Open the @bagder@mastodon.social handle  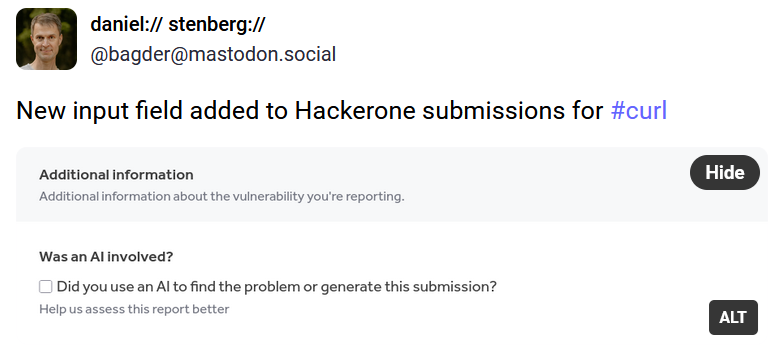coord(213,54)
